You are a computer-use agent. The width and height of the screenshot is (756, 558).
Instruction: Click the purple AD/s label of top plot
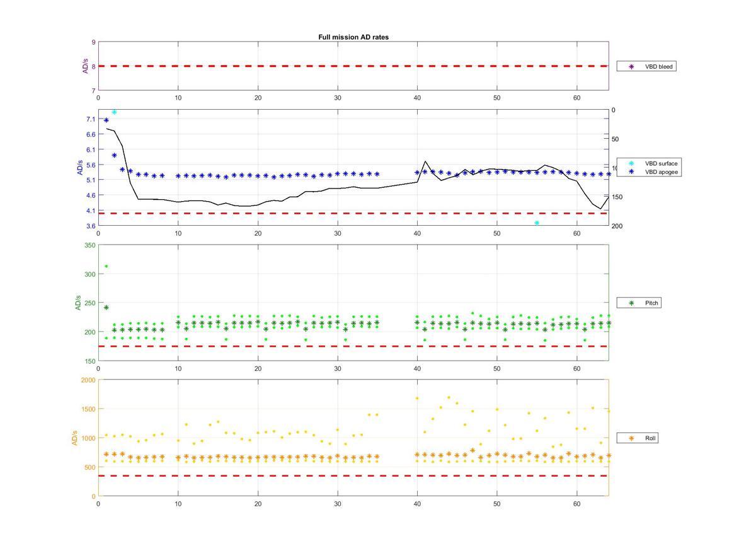point(85,66)
